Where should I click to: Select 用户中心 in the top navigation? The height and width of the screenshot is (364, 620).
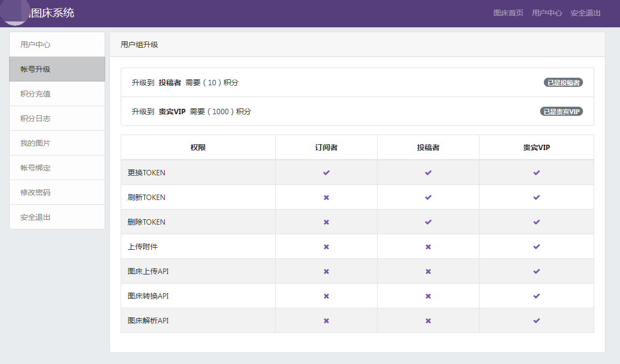click(x=547, y=13)
